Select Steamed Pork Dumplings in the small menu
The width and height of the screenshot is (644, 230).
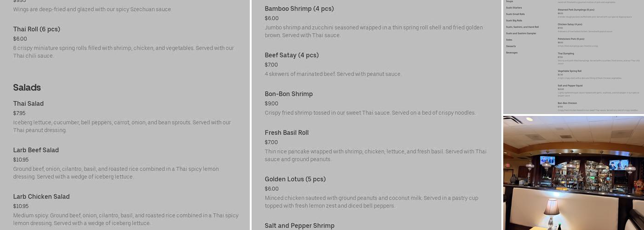[x=576, y=10]
